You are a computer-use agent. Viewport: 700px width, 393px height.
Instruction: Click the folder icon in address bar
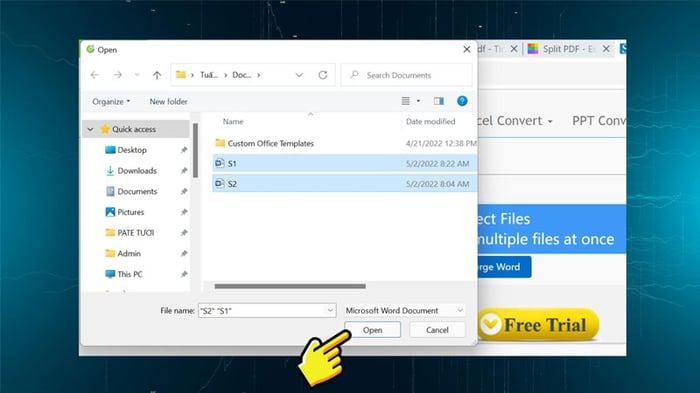click(181, 75)
